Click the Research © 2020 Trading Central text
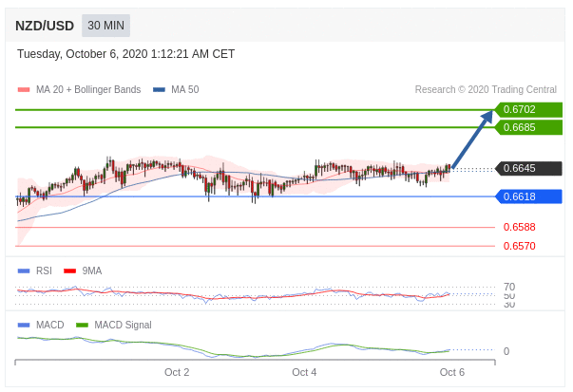The image size is (573, 392). 486,90
